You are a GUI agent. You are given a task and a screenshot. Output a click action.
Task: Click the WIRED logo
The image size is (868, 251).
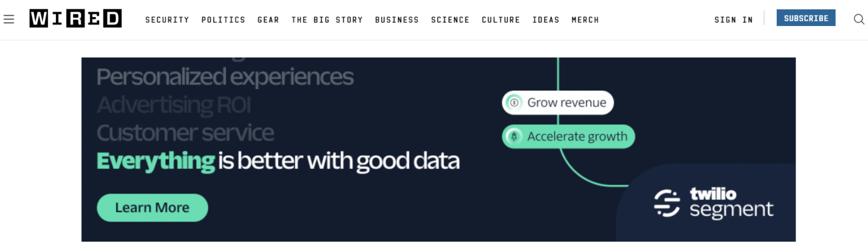tap(75, 19)
